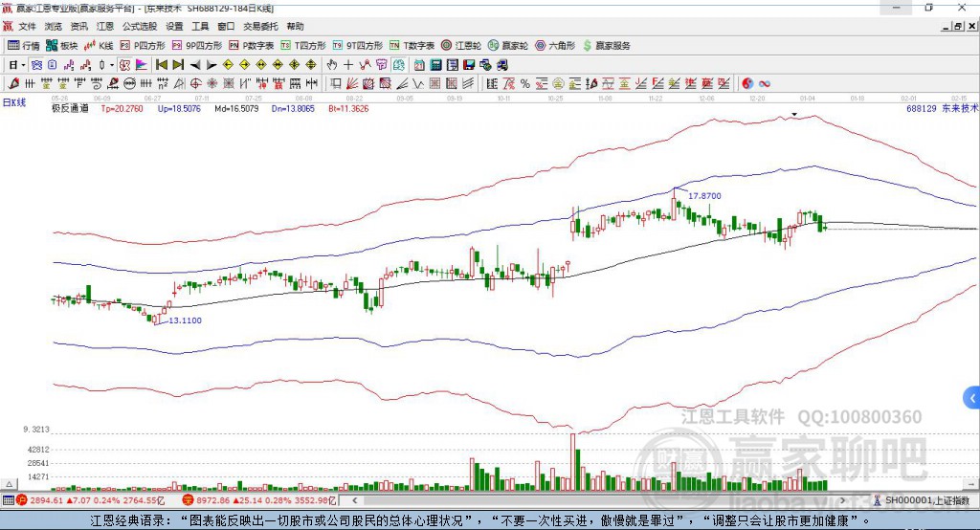Click the Dn=13.8065 indicator value
980x530 pixels.
(293, 108)
